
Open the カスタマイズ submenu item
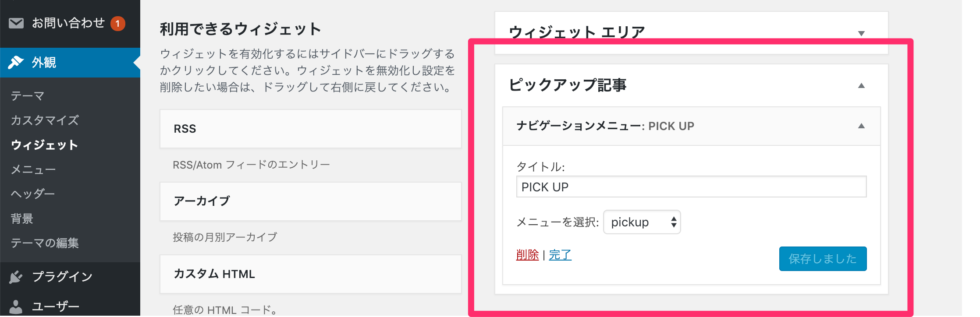(45, 120)
